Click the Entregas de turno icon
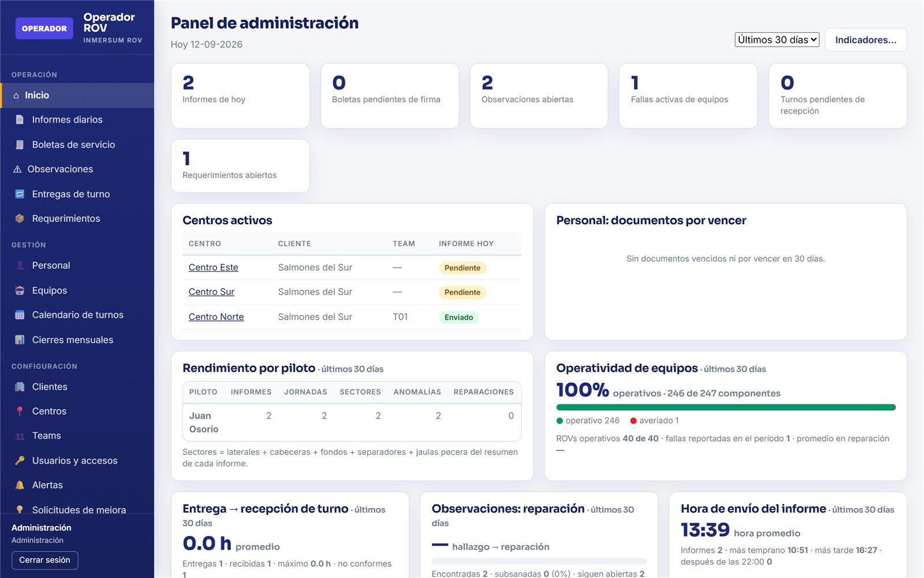The height and width of the screenshot is (578, 924). point(20,194)
